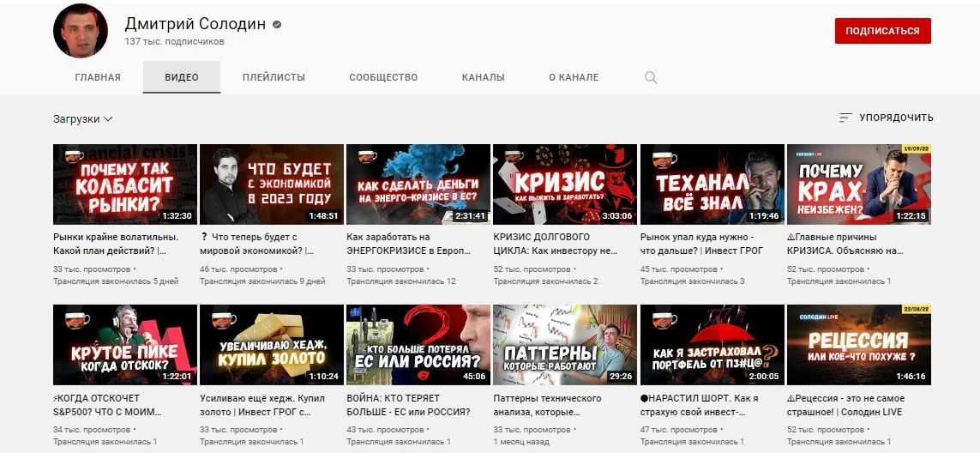This screenshot has height=453, width=980.
Task: Open the ПЛЕЙЛИСТЫ tab
Action: coord(274,77)
